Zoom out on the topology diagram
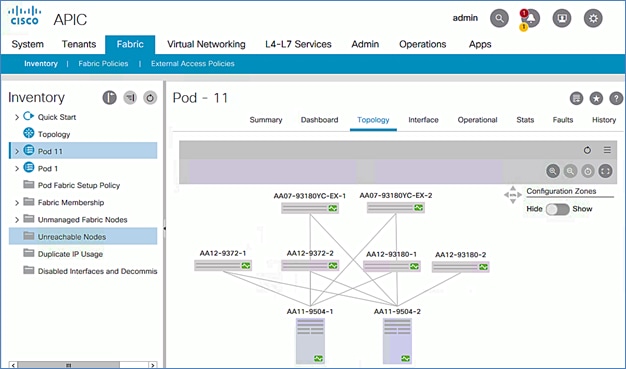 [x=570, y=171]
